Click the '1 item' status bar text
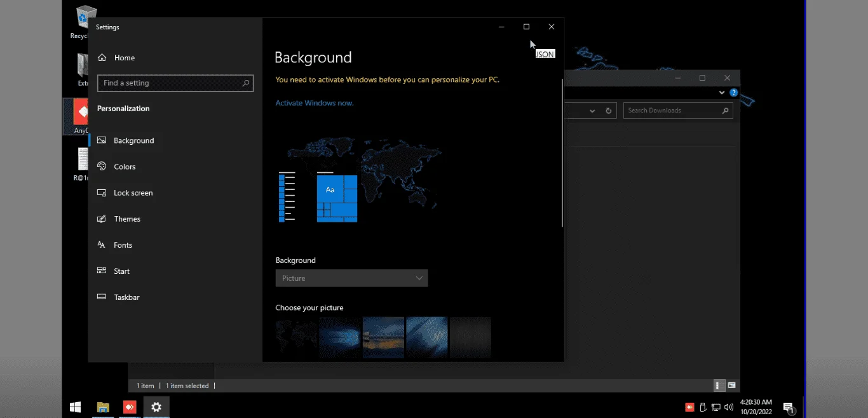Image resolution: width=868 pixels, height=418 pixels. tap(146, 386)
